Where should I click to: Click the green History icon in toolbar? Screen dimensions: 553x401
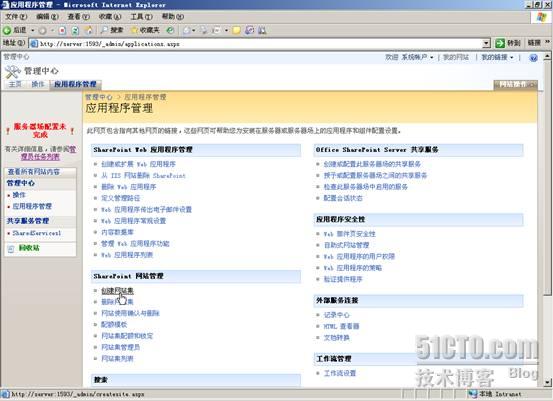point(170,31)
